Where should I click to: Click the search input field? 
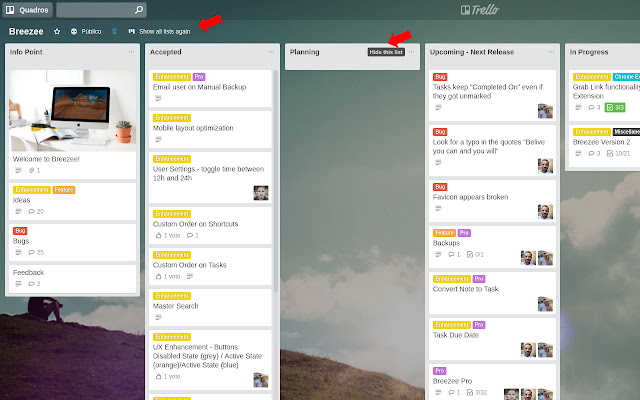point(101,10)
